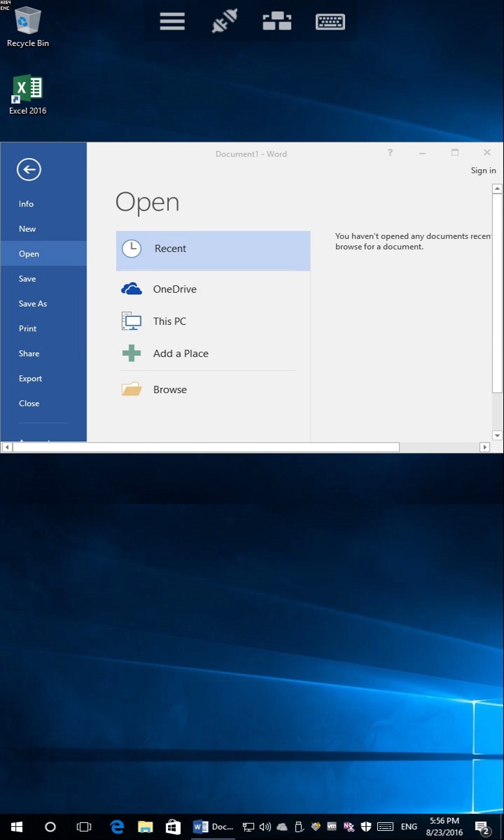Click the Document1 - Word title text
This screenshot has width=504, height=840.
pos(251,154)
